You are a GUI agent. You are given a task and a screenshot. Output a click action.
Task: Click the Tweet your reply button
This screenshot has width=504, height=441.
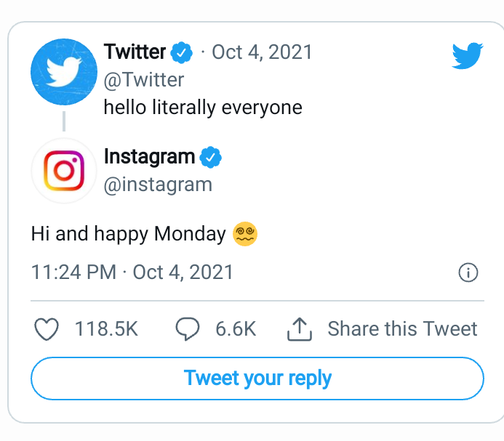click(x=257, y=379)
